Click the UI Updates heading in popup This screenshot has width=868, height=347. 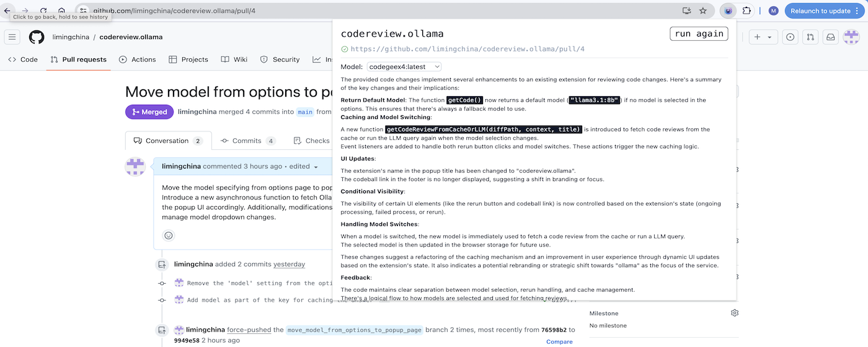point(357,159)
